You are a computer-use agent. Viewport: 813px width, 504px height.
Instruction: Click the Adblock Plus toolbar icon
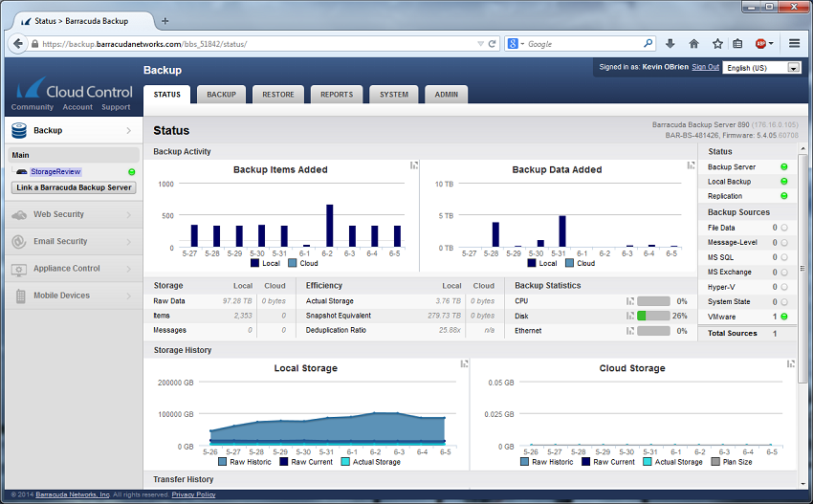(x=760, y=44)
